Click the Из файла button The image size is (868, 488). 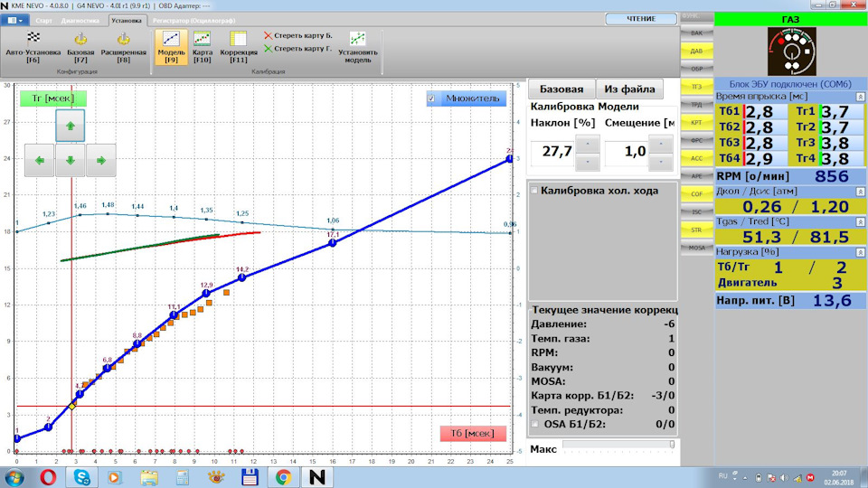click(629, 89)
